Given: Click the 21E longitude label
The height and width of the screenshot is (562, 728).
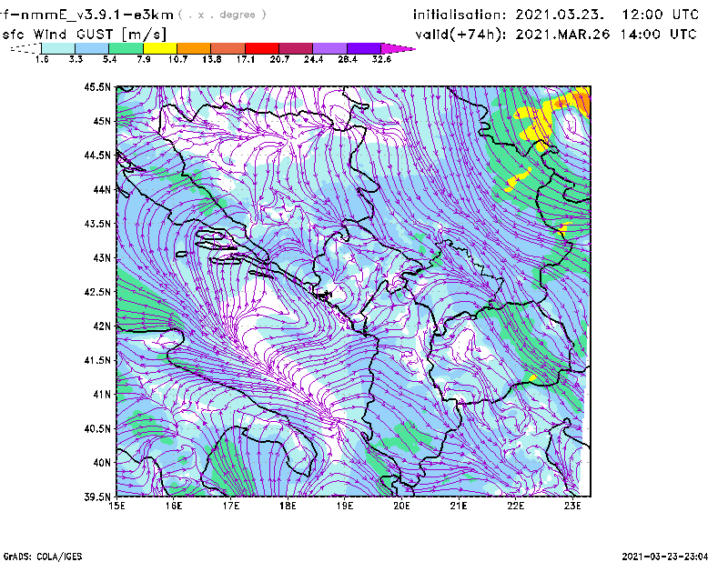Looking at the screenshot, I should [x=459, y=506].
